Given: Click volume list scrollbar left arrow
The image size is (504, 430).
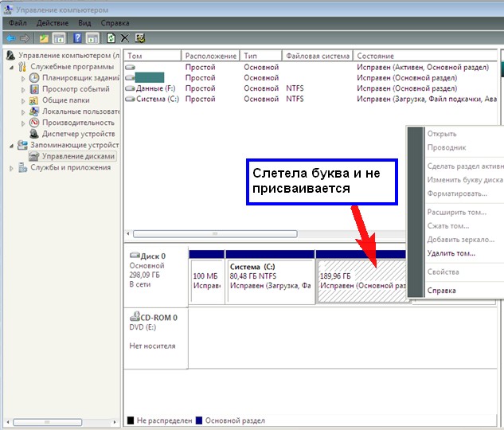Looking at the screenshot, I should (128, 233).
